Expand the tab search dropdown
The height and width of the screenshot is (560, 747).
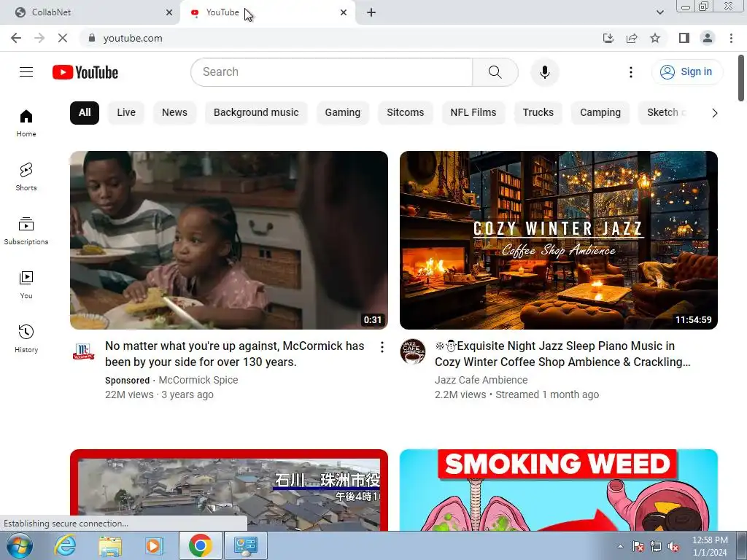pyautogui.click(x=659, y=12)
